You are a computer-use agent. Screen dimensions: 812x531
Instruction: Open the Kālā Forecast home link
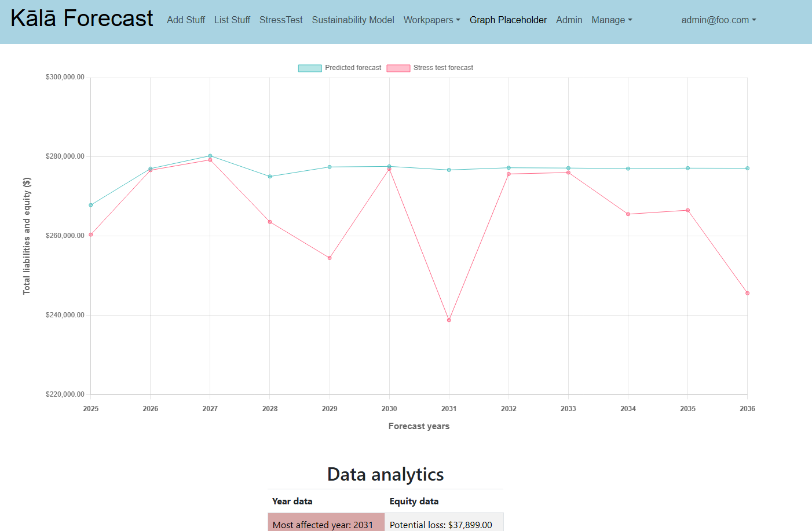point(82,19)
